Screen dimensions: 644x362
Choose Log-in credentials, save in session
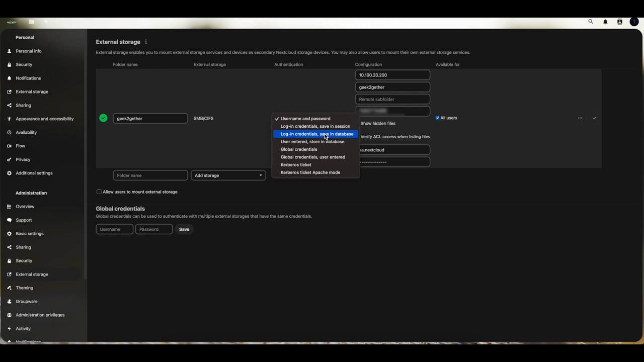click(x=315, y=126)
